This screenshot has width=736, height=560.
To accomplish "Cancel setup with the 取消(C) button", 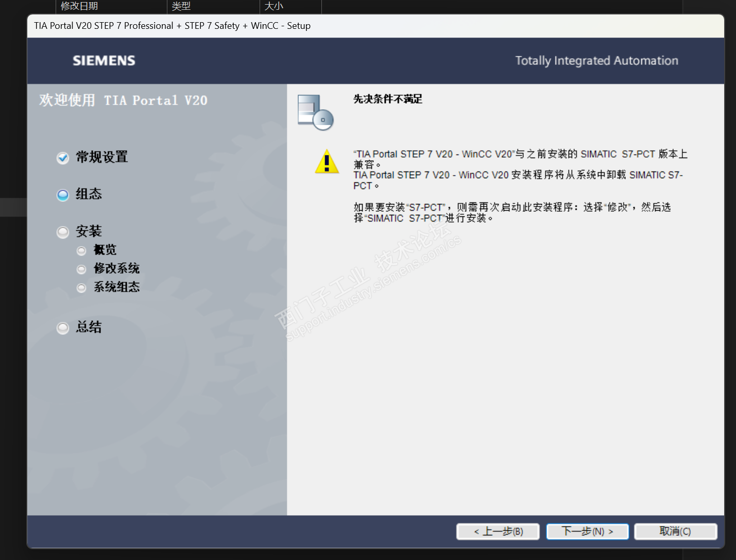I will tap(675, 531).
